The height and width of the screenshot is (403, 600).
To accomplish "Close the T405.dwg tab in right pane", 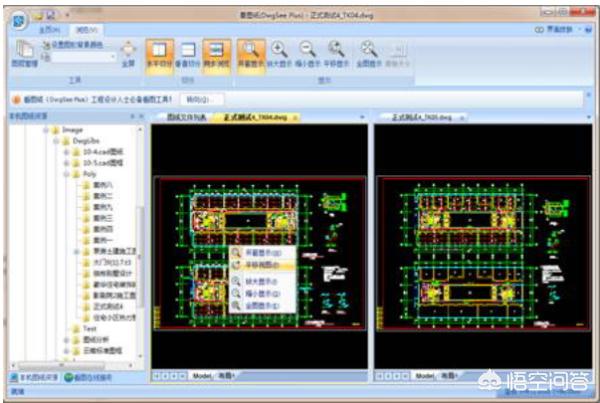I will click(462, 117).
